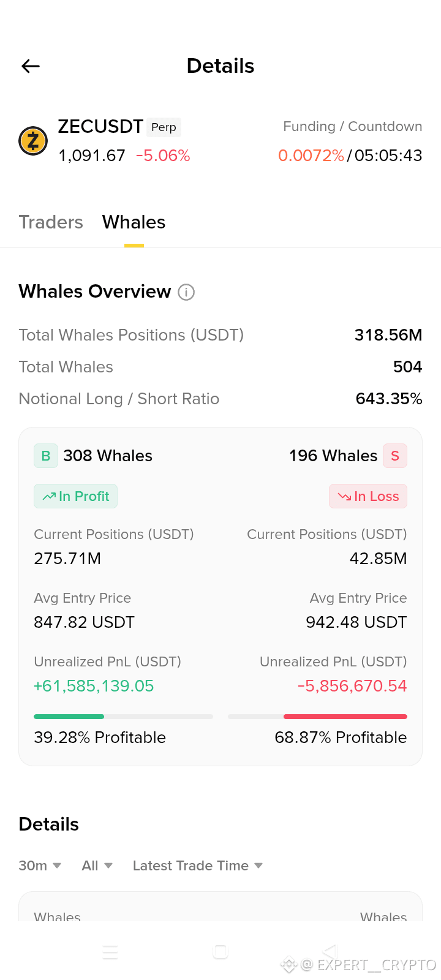This screenshot has width=441, height=980.
Task: Open the All filter dropdown
Action: 97,865
